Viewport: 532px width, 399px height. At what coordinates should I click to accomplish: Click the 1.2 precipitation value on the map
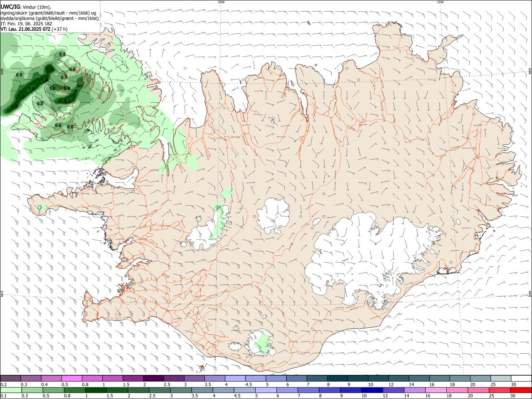14,107
